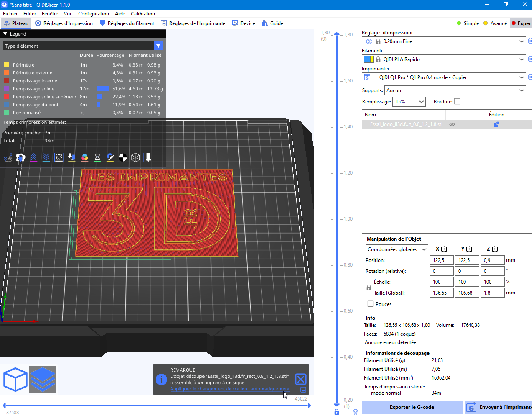Click the hourglass pause icon in legend
The image size is (532, 416).
click(97, 157)
